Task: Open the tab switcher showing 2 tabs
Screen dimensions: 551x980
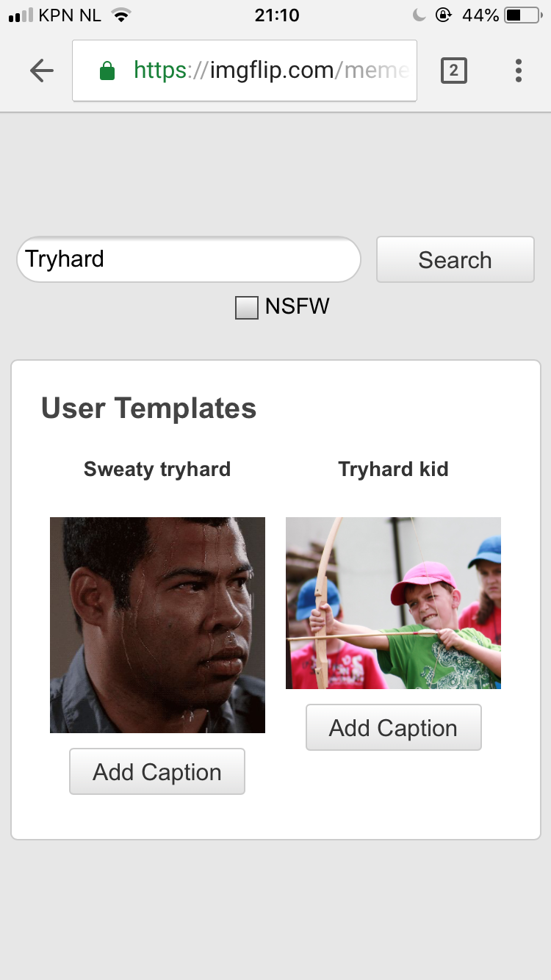Action: click(x=453, y=71)
